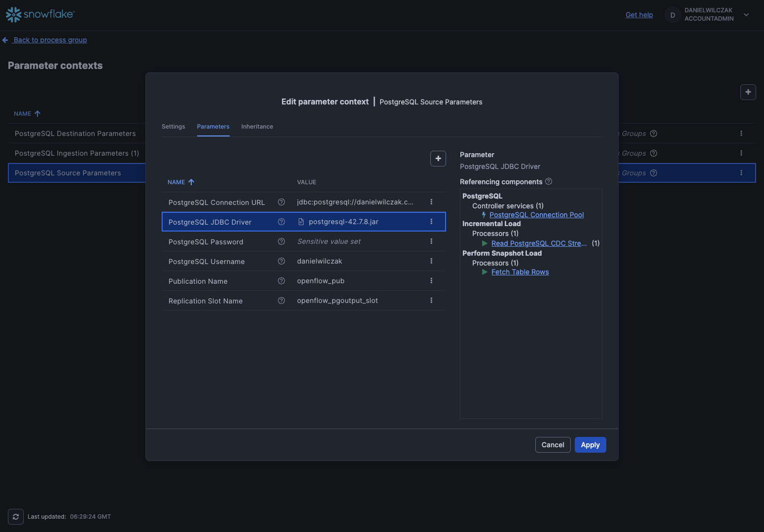Click help icon next to Referencing components
The width and height of the screenshot is (764, 532).
549,182
